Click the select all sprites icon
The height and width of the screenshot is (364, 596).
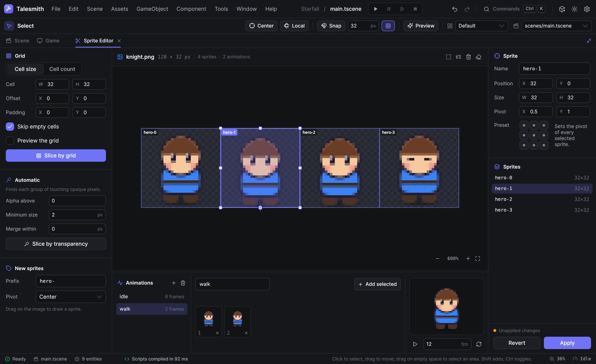click(x=449, y=57)
